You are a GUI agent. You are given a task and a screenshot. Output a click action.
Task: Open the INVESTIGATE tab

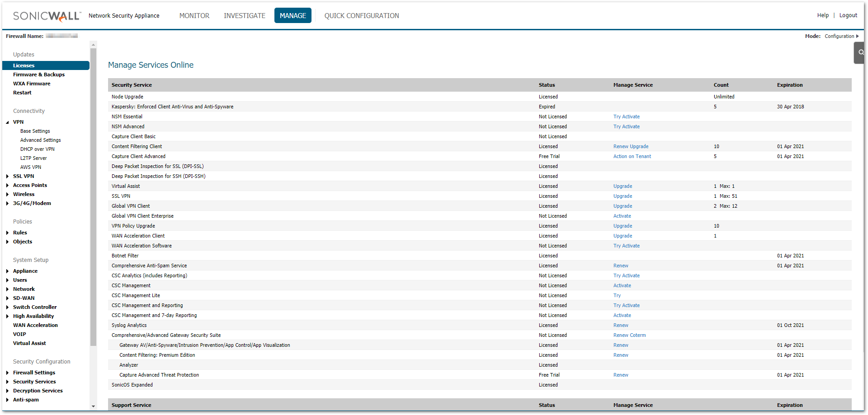(x=244, y=16)
